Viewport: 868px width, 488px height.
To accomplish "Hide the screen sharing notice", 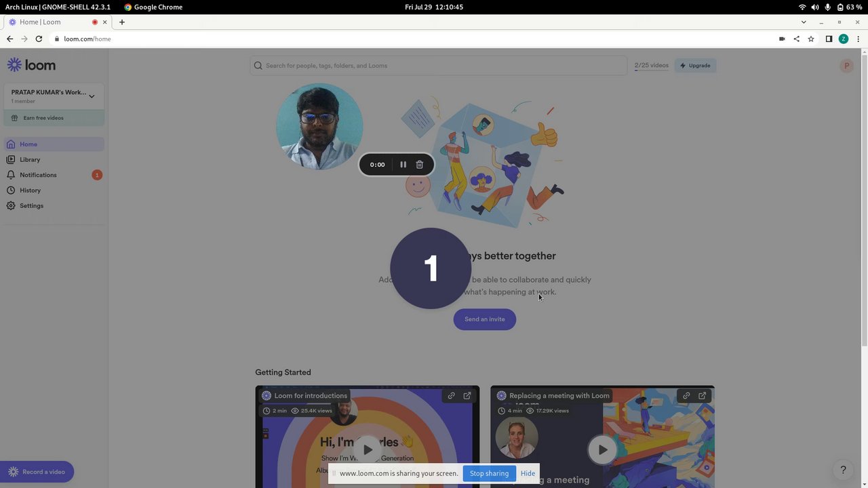I will tap(528, 473).
